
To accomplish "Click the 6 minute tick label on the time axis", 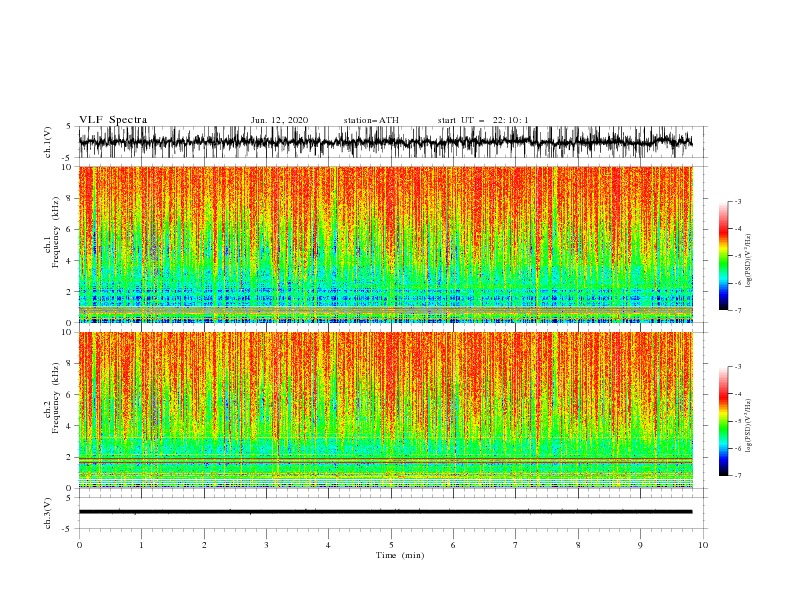I will [453, 545].
